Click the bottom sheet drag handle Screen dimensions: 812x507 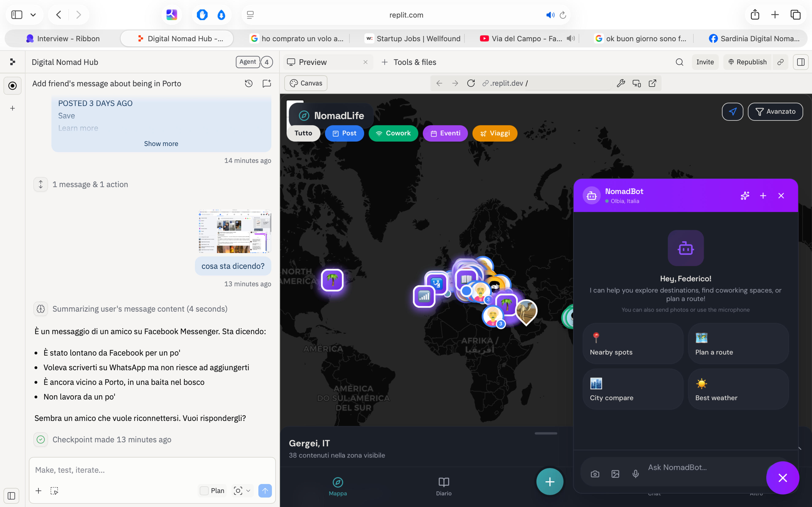[x=546, y=433]
